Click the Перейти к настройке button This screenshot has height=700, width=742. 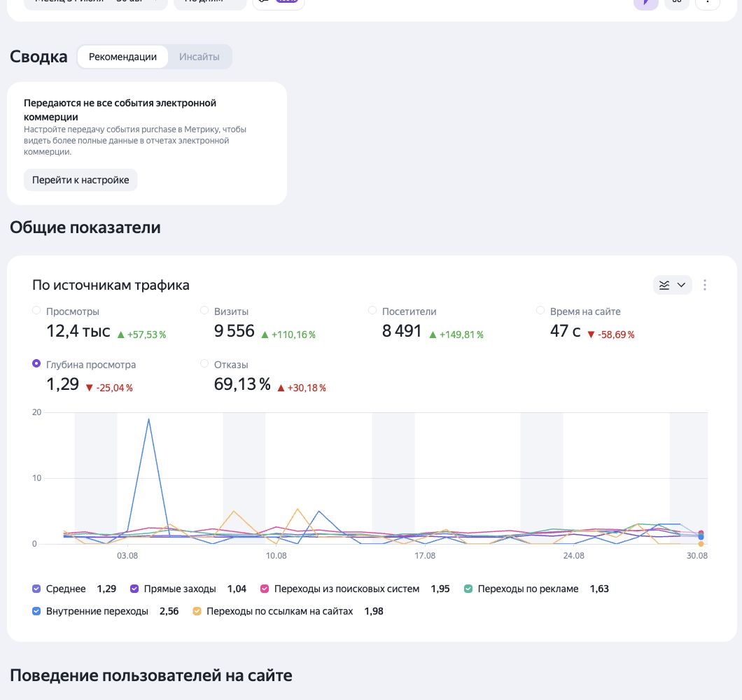tap(80, 180)
